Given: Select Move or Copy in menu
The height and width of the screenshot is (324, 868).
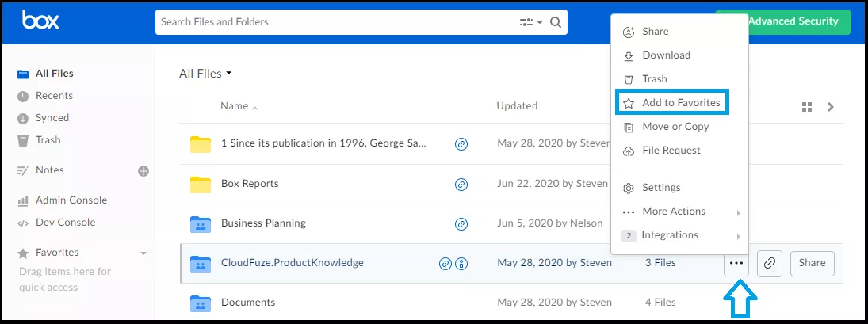Looking at the screenshot, I should click(x=675, y=127).
